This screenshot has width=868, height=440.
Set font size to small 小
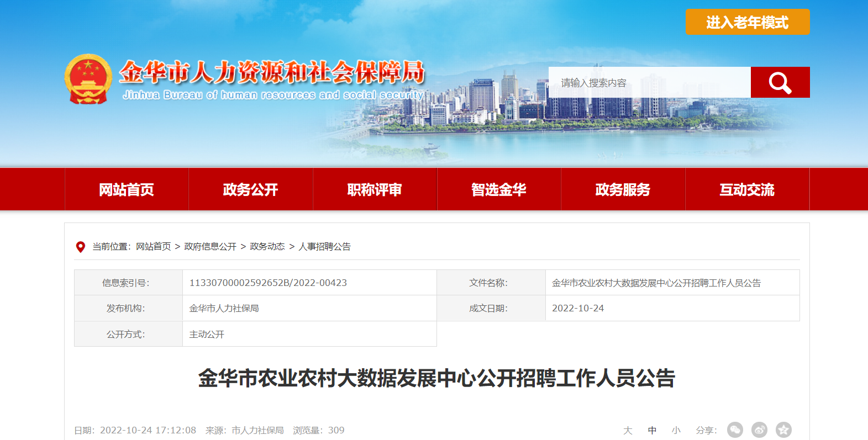[x=676, y=430]
